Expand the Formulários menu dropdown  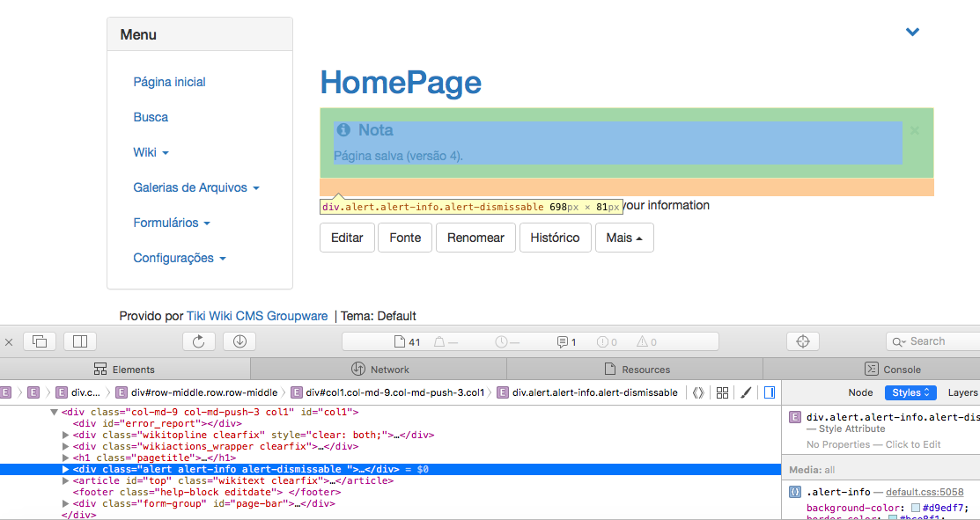click(x=172, y=223)
